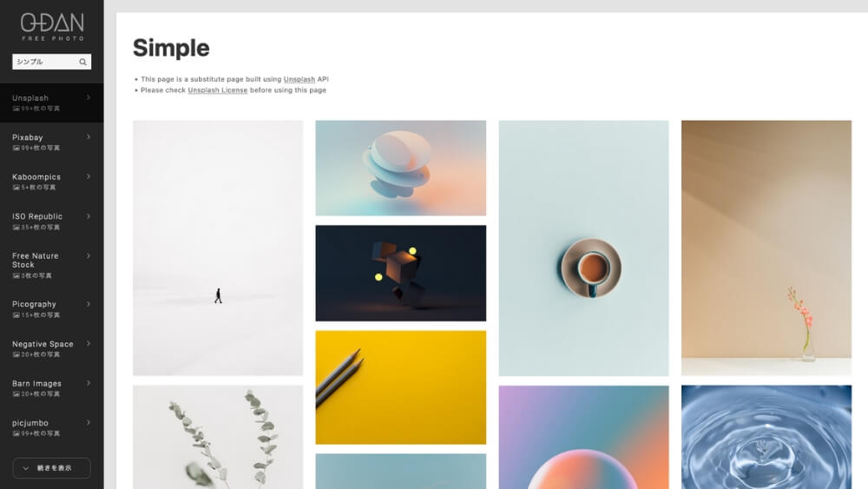Open the walking person snow photo
This screenshot has width=868, height=489.
point(218,248)
